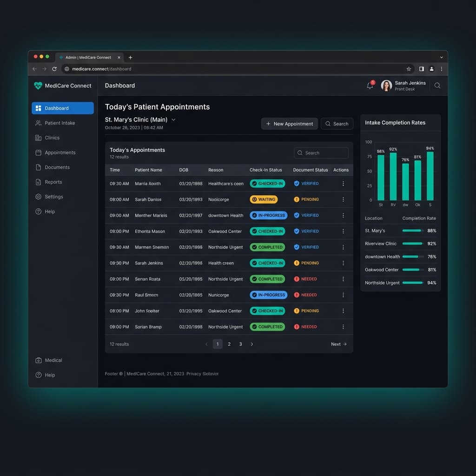Open actions menu for Menther Maricis row

pos(343,216)
